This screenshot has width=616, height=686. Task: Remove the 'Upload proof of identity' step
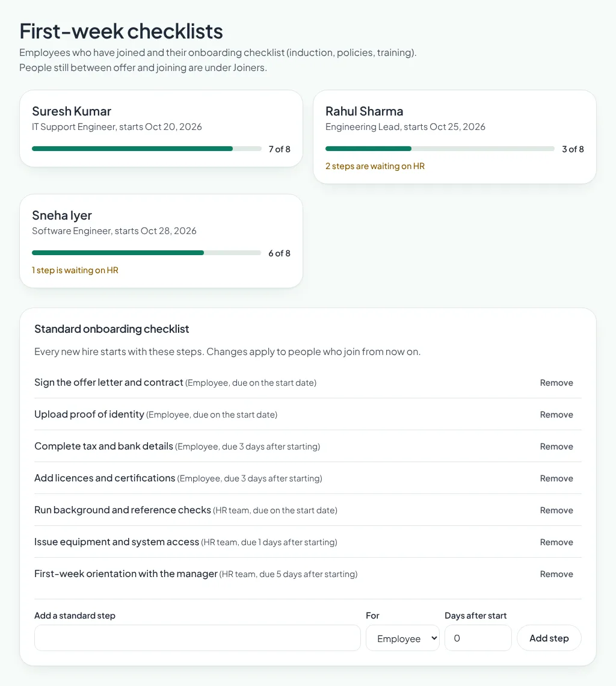[556, 415]
